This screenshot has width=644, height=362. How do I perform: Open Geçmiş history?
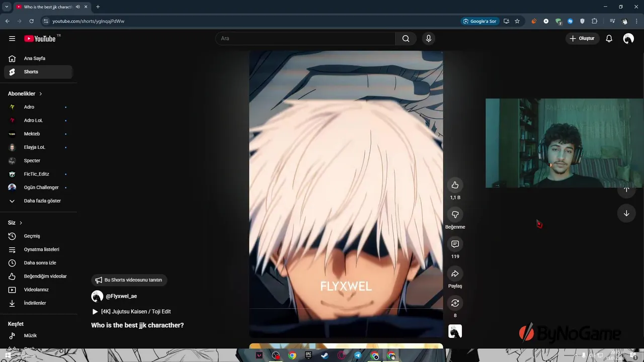pyautogui.click(x=38, y=236)
